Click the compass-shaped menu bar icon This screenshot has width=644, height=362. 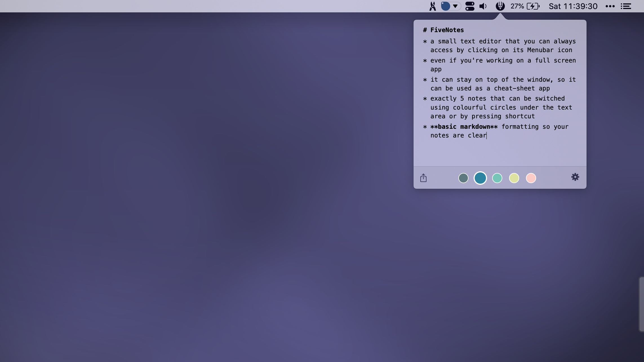[x=432, y=6]
